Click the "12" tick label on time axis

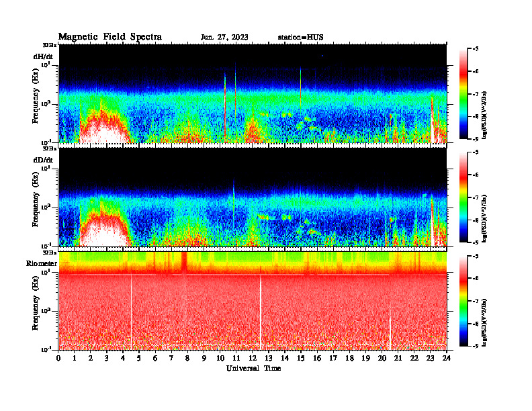point(253,358)
